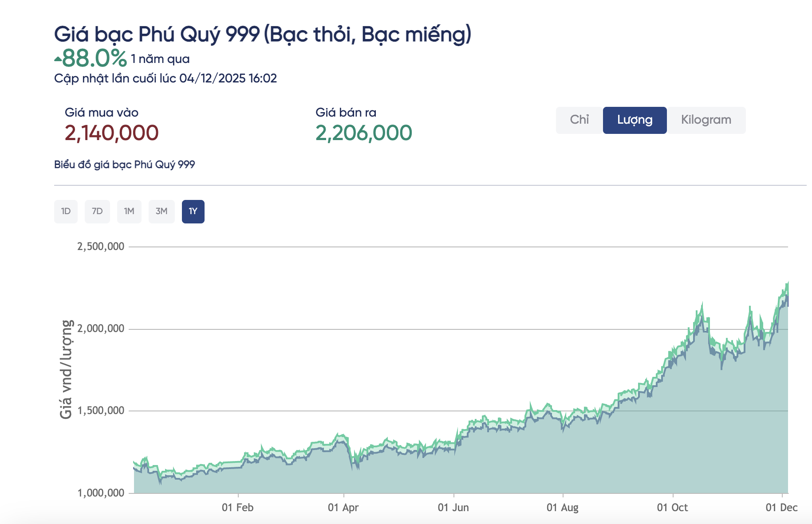Click the Giá vnd/lượng axis title

(66, 369)
